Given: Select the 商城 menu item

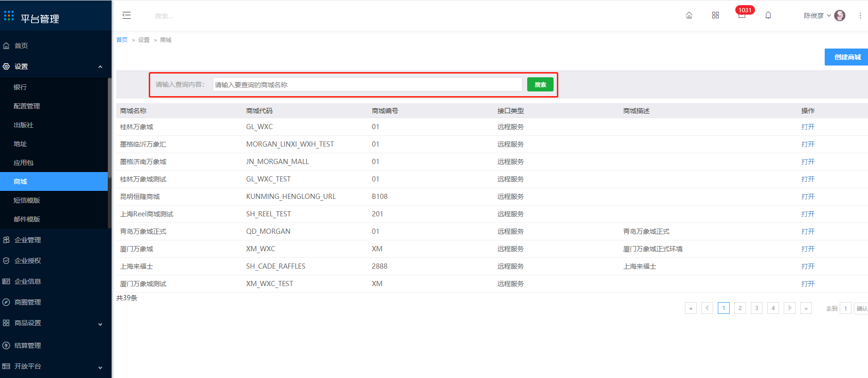Looking at the screenshot, I should click(x=54, y=181).
